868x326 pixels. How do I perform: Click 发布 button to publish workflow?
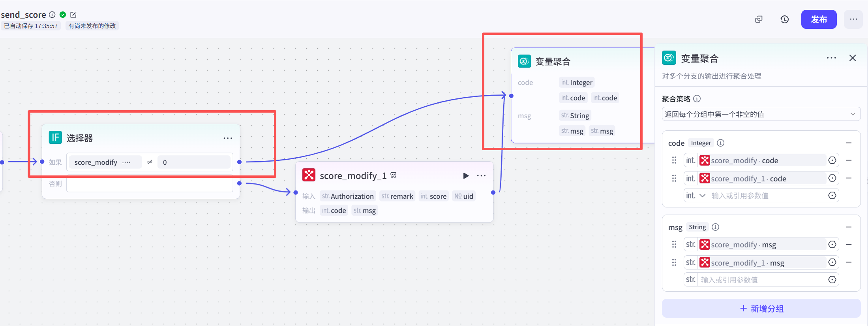click(819, 19)
